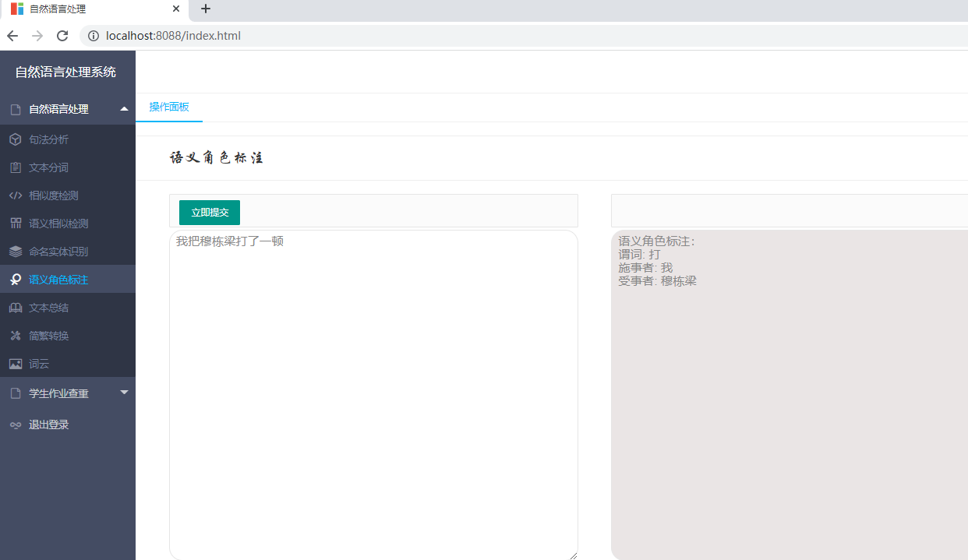
Task: Click the 语义角色标注 result output area
Action: coord(790,395)
